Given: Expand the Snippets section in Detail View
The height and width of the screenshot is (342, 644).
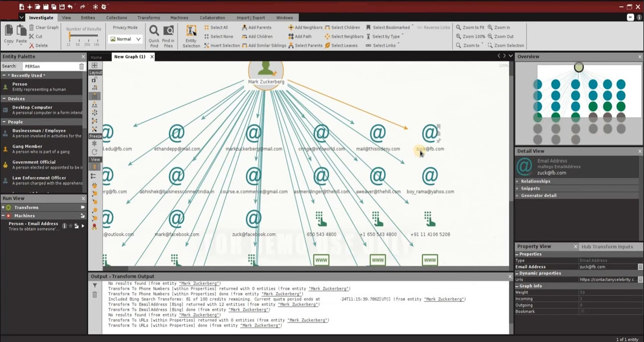Looking at the screenshot, I should 517,188.
